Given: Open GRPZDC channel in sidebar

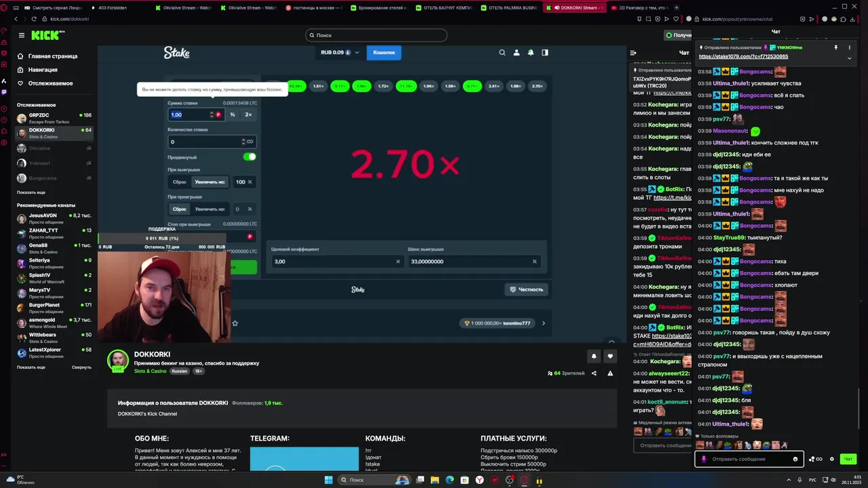Looking at the screenshot, I should point(54,118).
